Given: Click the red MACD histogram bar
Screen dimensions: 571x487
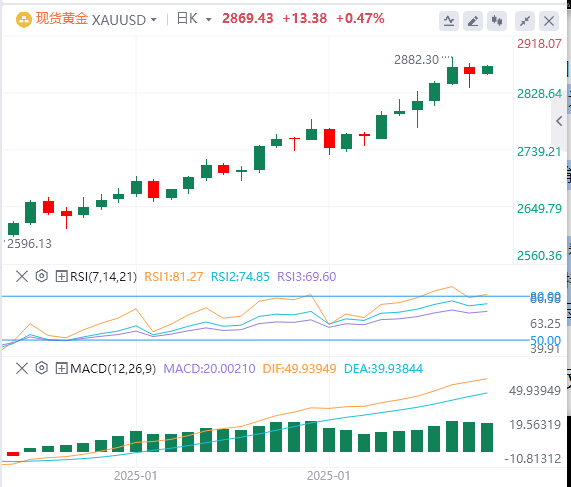Looking at the screenshot, I should (x=13, y=454).
